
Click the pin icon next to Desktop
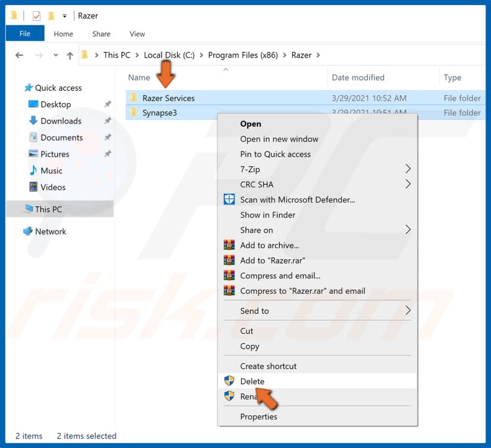click(x=108, y=104)
